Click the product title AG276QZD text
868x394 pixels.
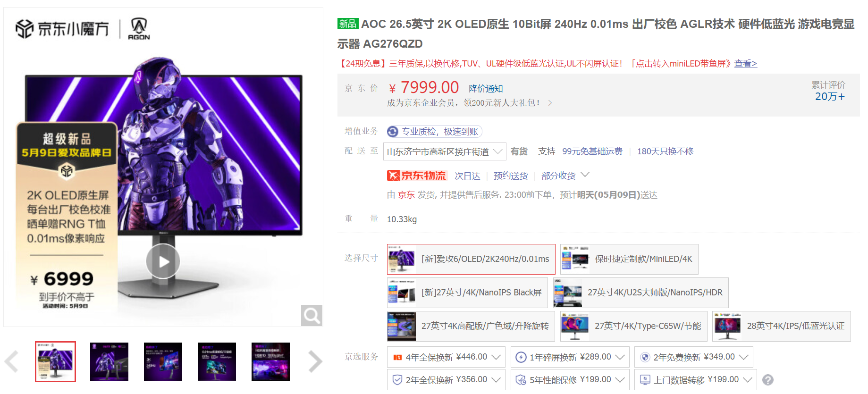click(393, 44)
